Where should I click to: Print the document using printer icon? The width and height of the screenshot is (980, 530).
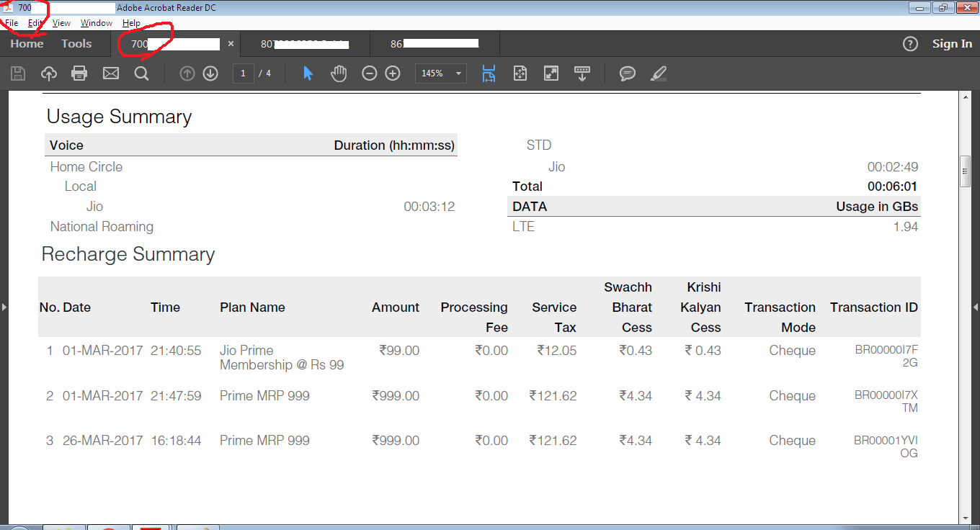tap(79, 73)
